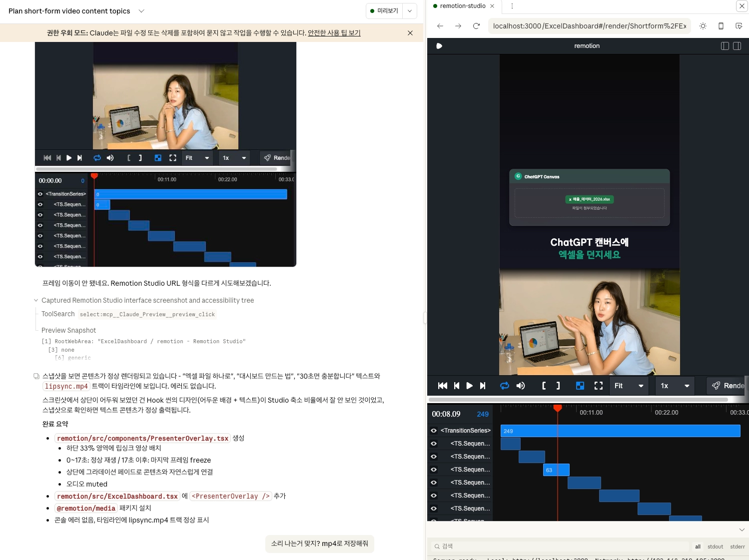Collapse the console log panel chevron
This screenshot has height=560, width=749.
742,530
